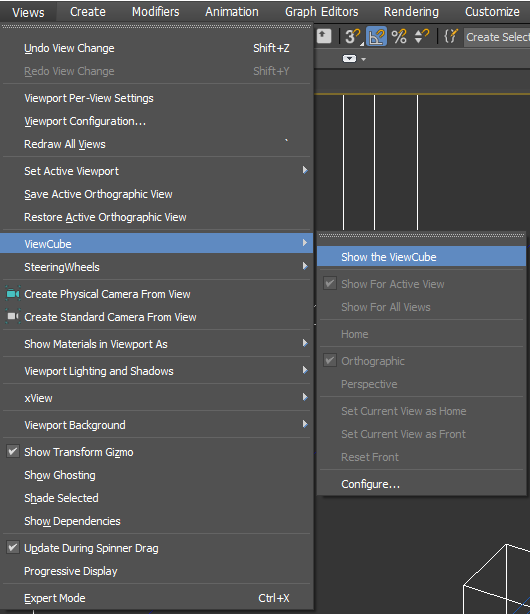
Task: Click Home in ViewCube submenu
Action: click(421, 334)
